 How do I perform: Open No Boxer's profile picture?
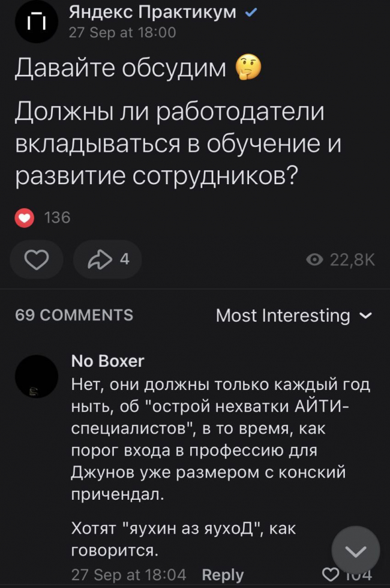click(37, 377)
